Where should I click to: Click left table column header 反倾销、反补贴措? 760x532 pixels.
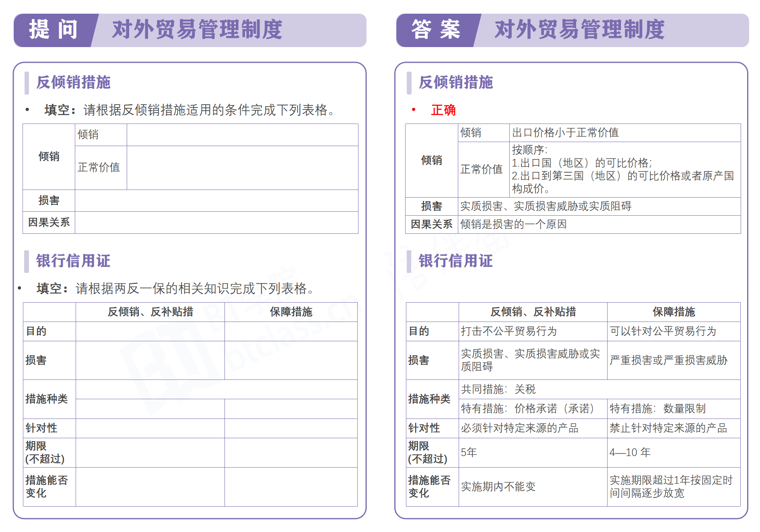click(x=150, y=312)
